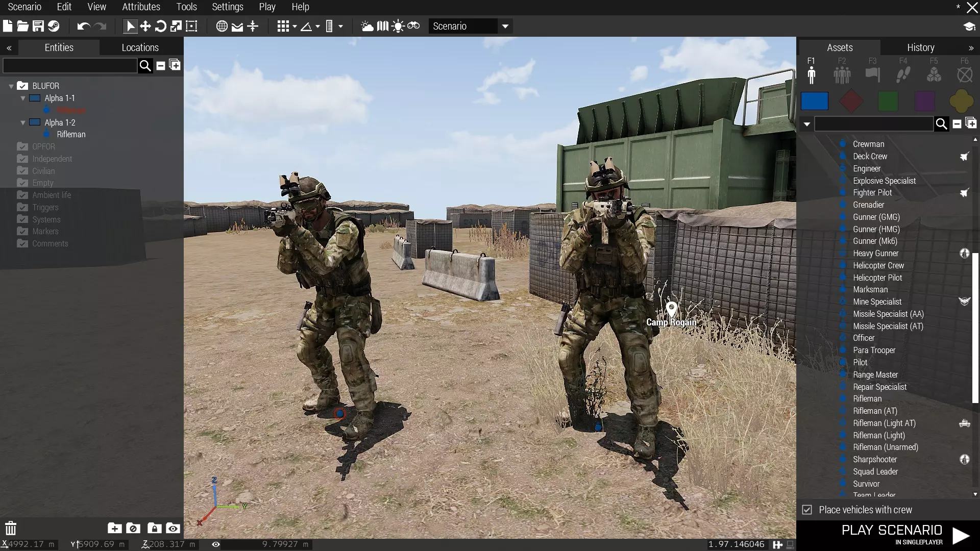Click the delete trash icon

(11, 528)
